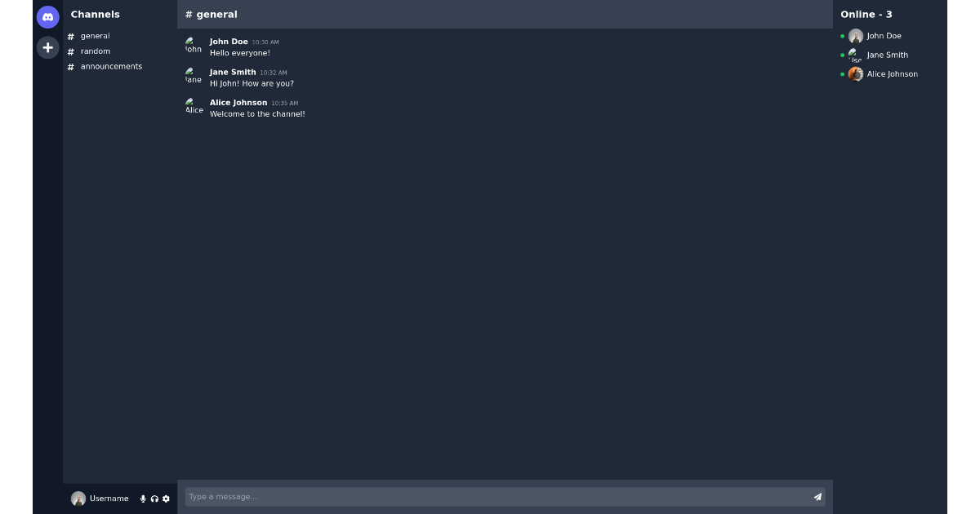Switch to the random channel

coord(95,51)
